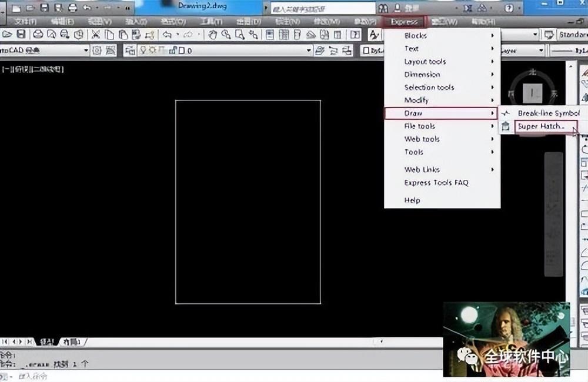Viewport: 588px width, 382px height.
Task: Click the Text Style A icon
Action: [374, 35]
